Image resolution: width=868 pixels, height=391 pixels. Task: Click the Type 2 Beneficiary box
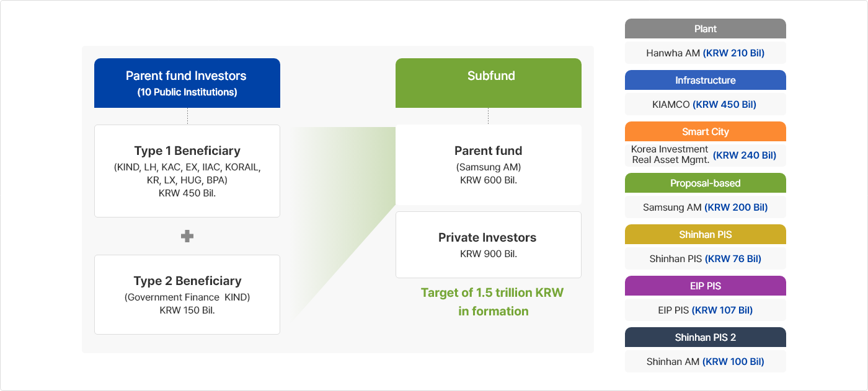tap(187, 295)
